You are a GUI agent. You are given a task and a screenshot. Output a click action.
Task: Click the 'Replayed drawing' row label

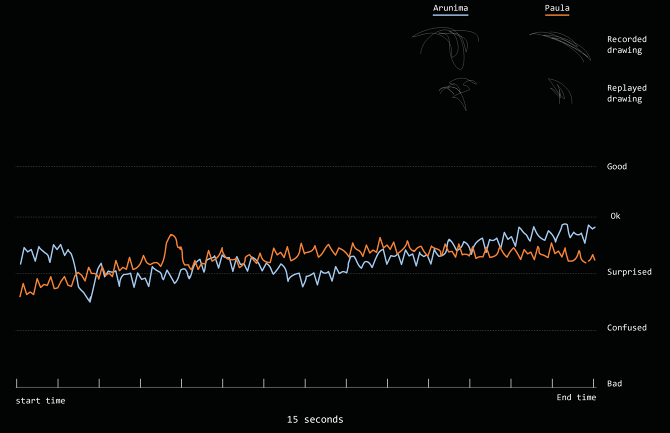coord(625,93)
